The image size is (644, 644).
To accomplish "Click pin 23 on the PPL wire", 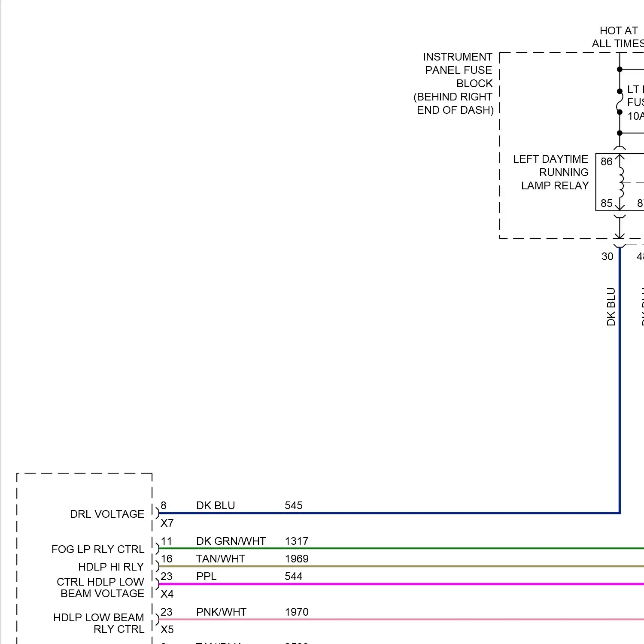I will click(x=167, y=576).
